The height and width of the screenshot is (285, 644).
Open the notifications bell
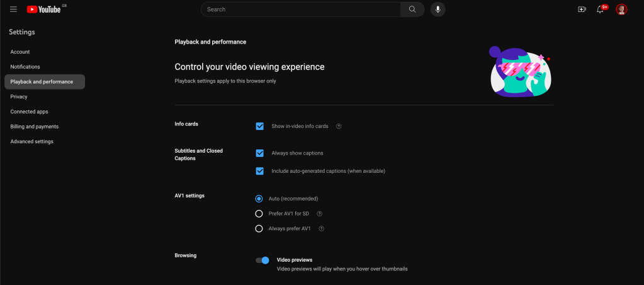pyautogui.click(x=601, y=9)
